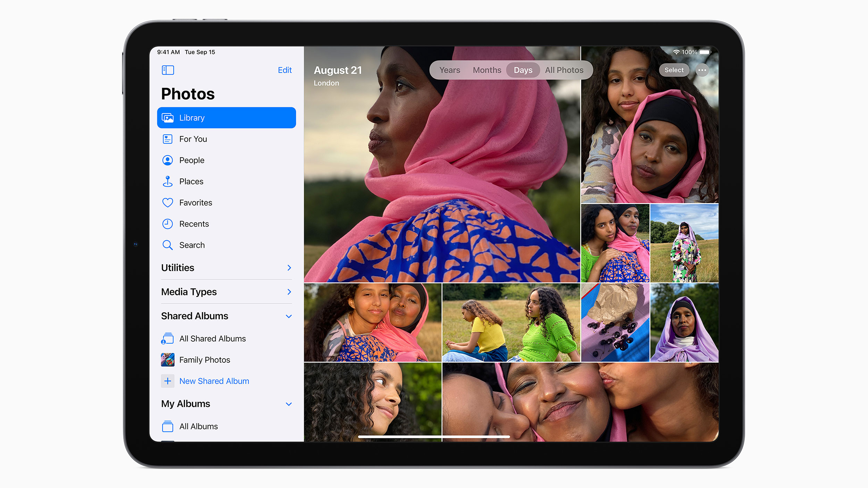Open the People section icon
This screenshot has width=868, height=488.
[168, 160]
